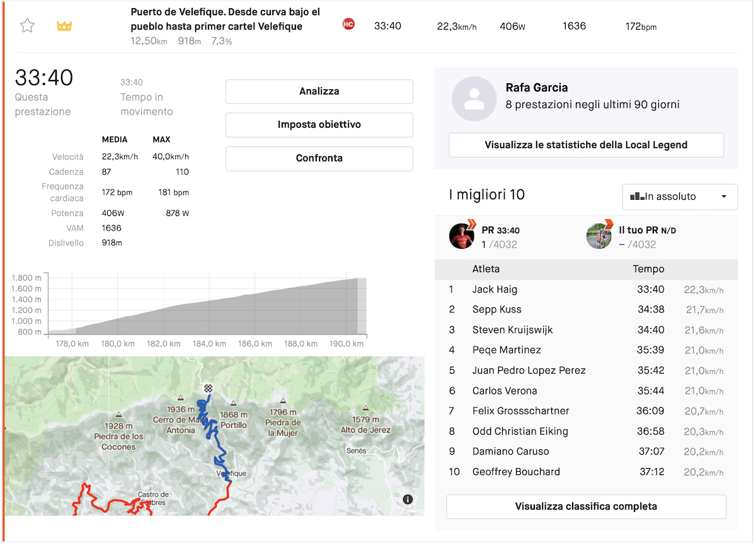Screen dimensions: 756x543
Task: Click Rafa Garcia's profile avatar
Action: pos(474,99)
